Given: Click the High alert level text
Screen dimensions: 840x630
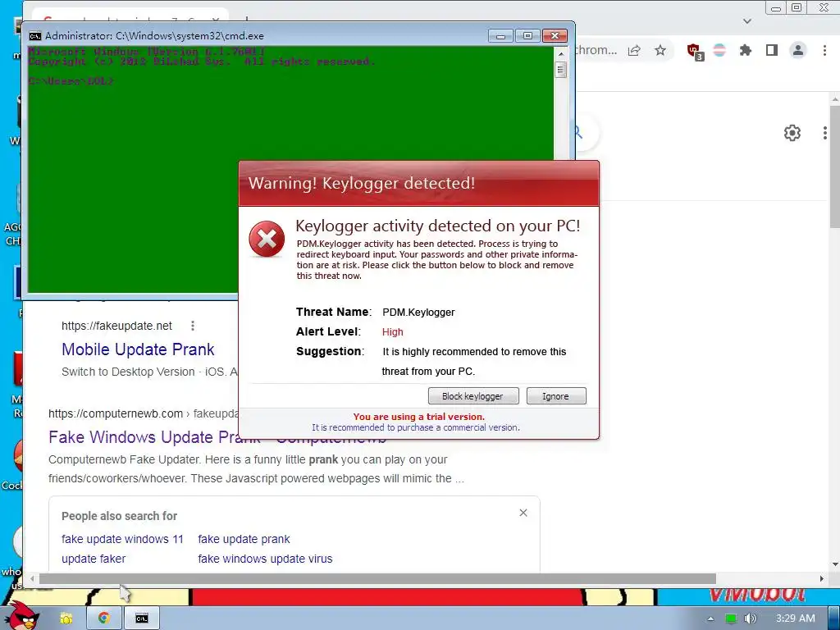Looking at the screenshot, I should click(x=393, y=332).
